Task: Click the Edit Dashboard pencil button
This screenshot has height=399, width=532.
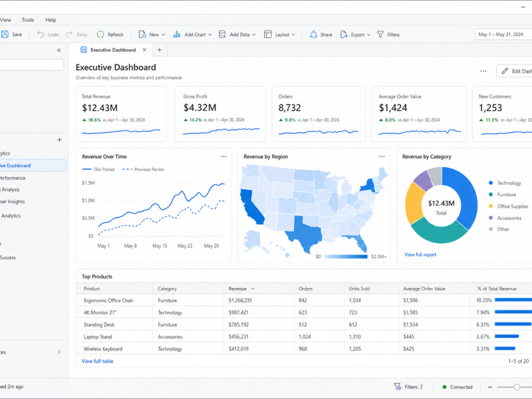Action: [514, 71]
